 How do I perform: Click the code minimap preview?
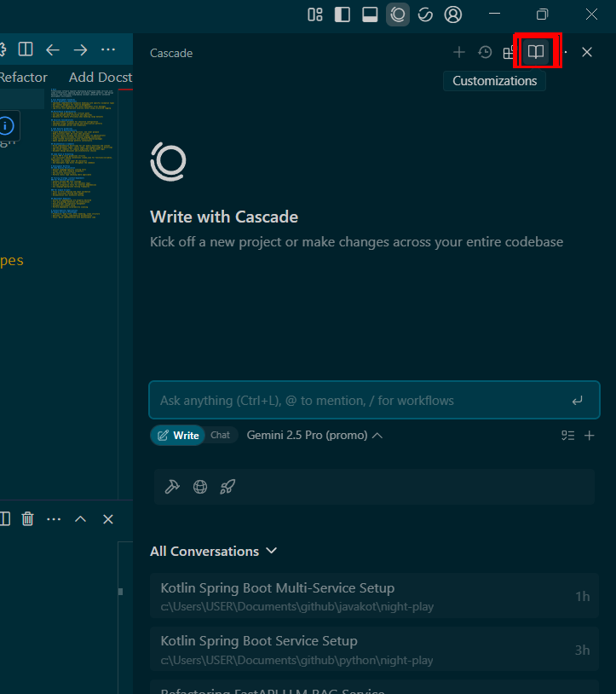click(x=83, y=153)
